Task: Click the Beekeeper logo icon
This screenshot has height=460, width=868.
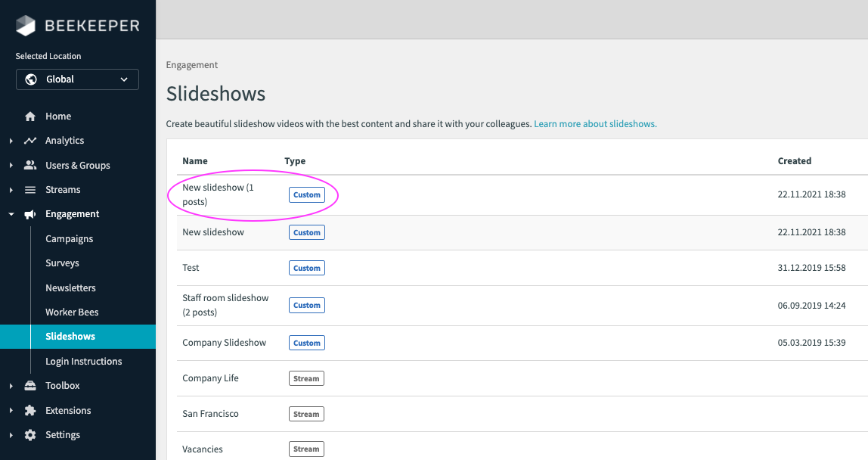Action: [x=26, y=26]
